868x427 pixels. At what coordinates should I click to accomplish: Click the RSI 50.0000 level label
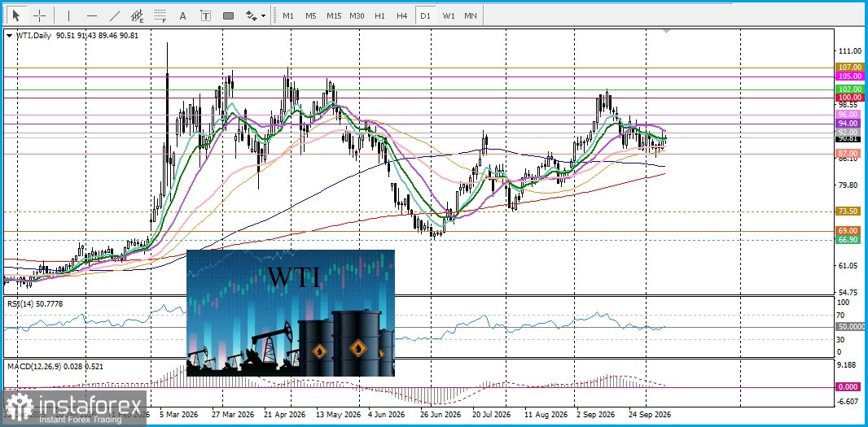click(851, 327)
